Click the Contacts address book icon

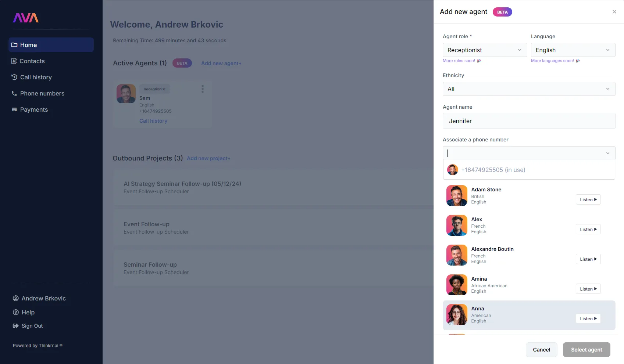(14, 61)
